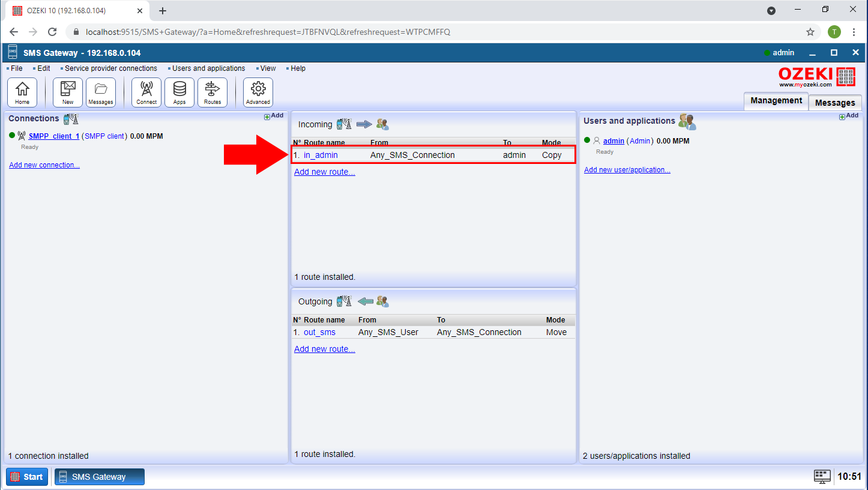This screenshot has width=868, height=490.
Task: Compose a New message from the toolbar
Action: point(68,92)
